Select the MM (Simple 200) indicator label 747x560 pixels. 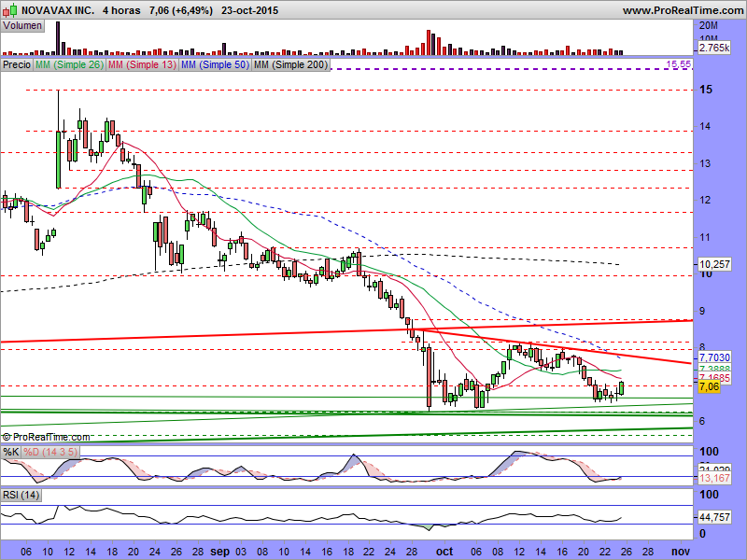click(x=291, y=64)
